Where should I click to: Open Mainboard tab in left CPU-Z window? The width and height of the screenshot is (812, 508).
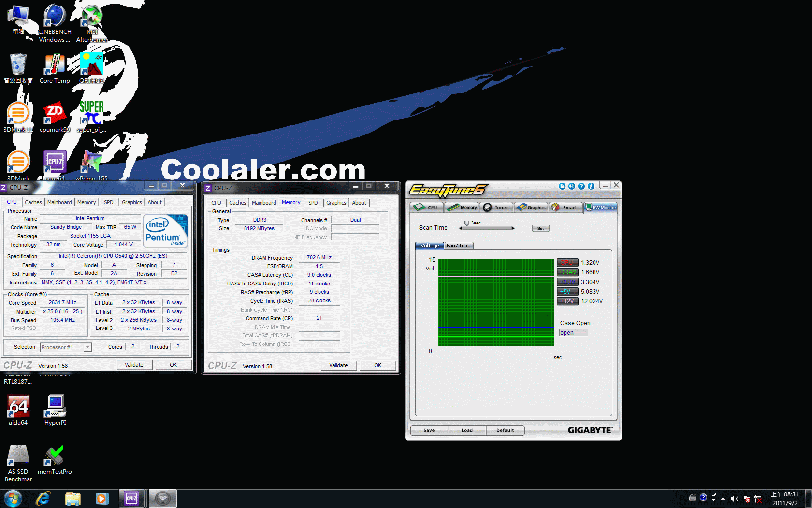(59, 202)
